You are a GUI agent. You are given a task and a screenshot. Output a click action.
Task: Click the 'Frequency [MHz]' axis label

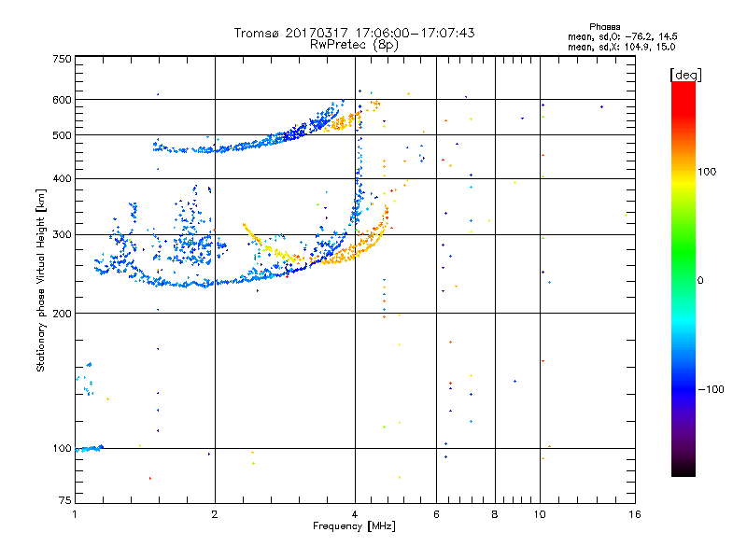point(354,526)
